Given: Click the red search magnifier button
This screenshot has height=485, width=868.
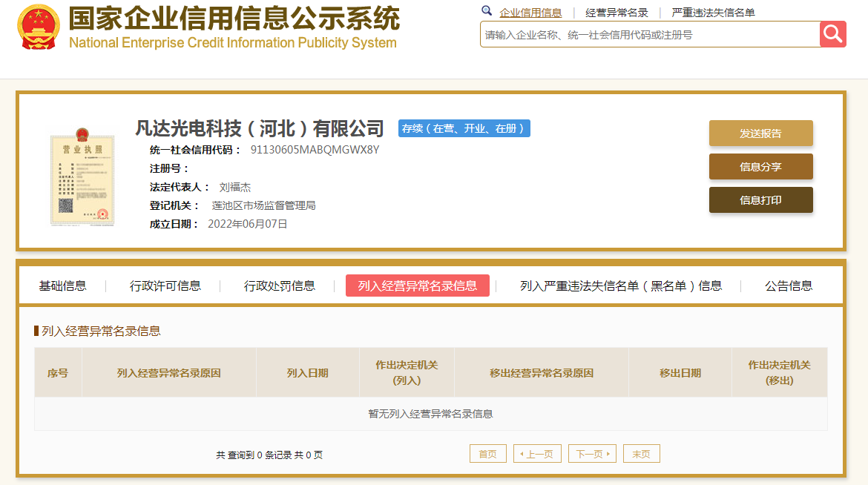Looking at the screenshot, I should [x=832, y=34].
